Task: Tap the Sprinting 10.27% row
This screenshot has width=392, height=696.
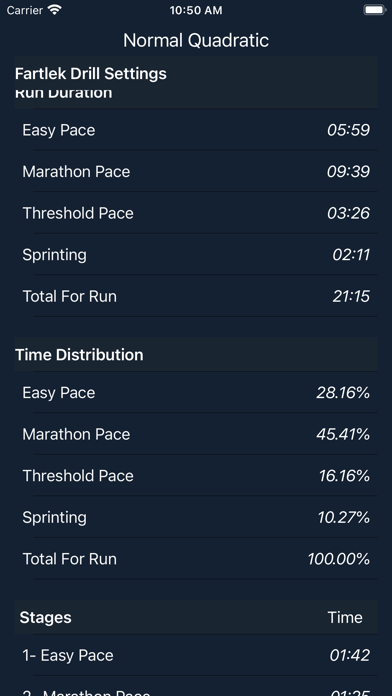Action: (196, 518)
